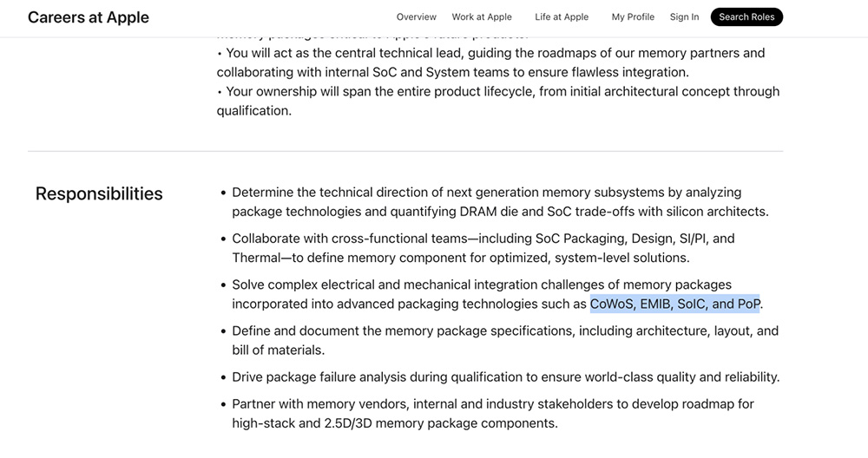Image resolution: width=868 pixels, height=458 pixels.
Task: Click the 'Your ownership will span' sentence
Action: pos(497,92)
